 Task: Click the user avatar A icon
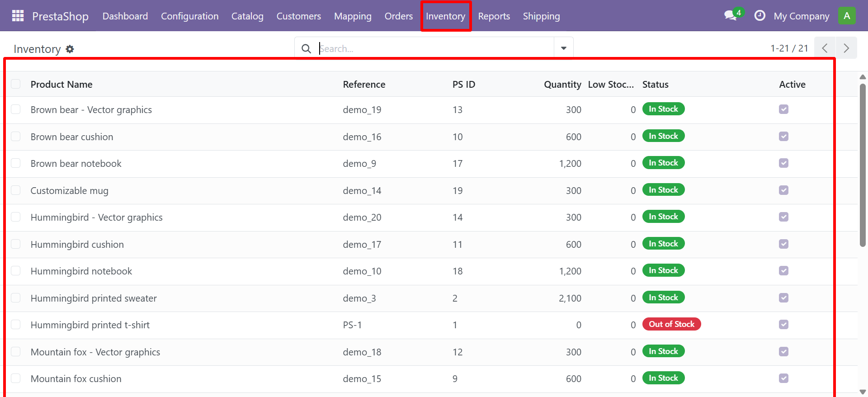pyautogui.click(x=846, y=16)
